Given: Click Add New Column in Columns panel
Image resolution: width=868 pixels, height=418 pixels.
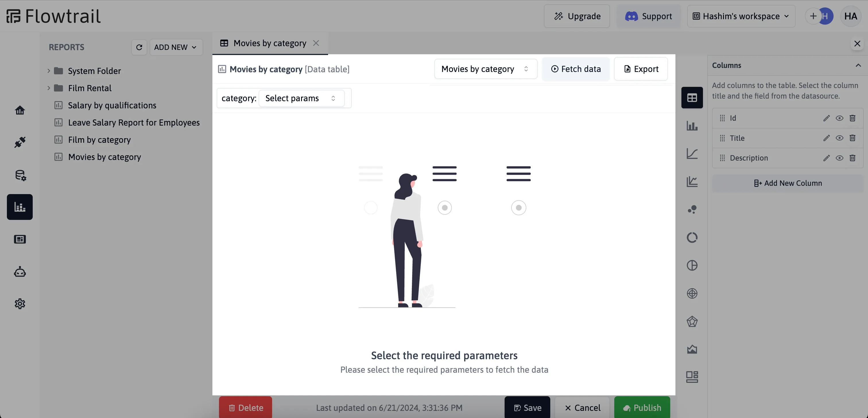Looking at the screenshot, I should tap(788, 183).
